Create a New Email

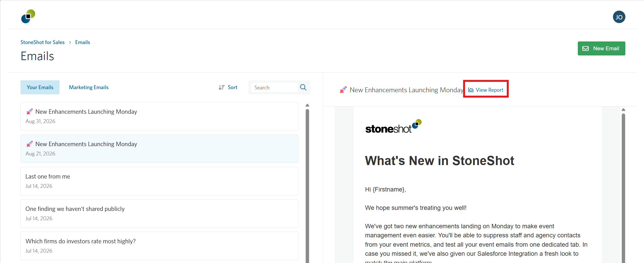(x=601, y=48)
